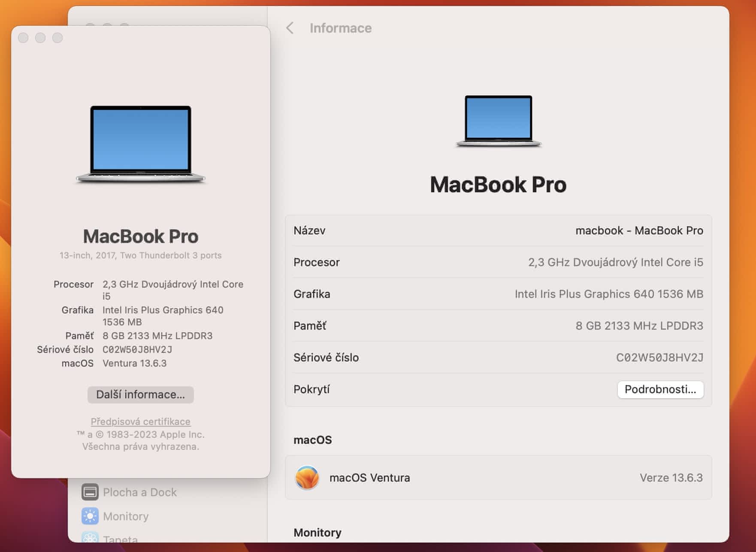Click the large MacBook Pro heading in Informace
This screenshot has height=552, width=756.
(498, 185)
